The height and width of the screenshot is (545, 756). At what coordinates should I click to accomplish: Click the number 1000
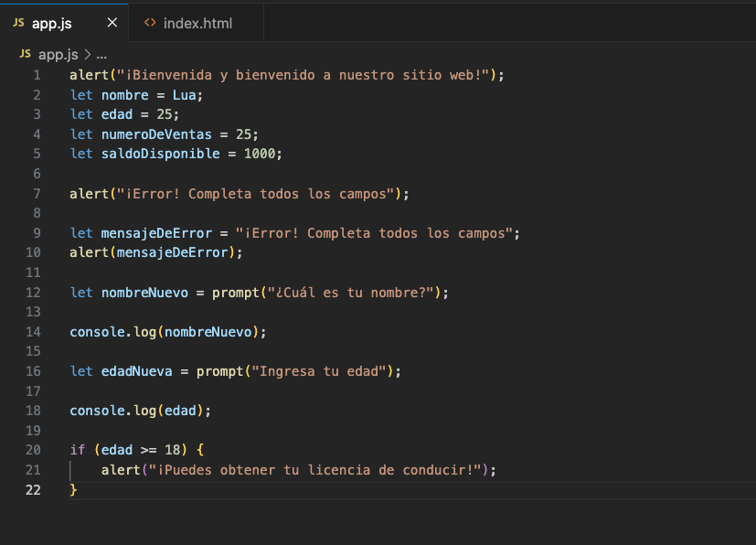(260, 154)
